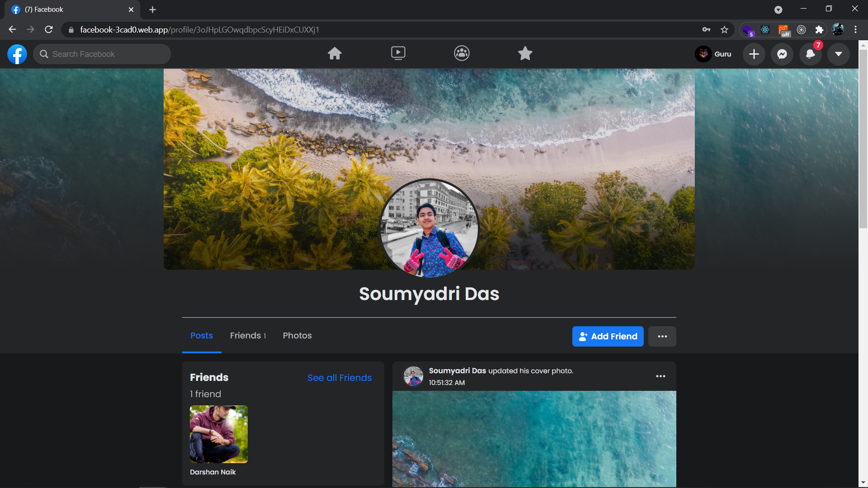The width and height of the screenshot is (868, 488).
Task: Reload the page in the browser
Action: 49,30
